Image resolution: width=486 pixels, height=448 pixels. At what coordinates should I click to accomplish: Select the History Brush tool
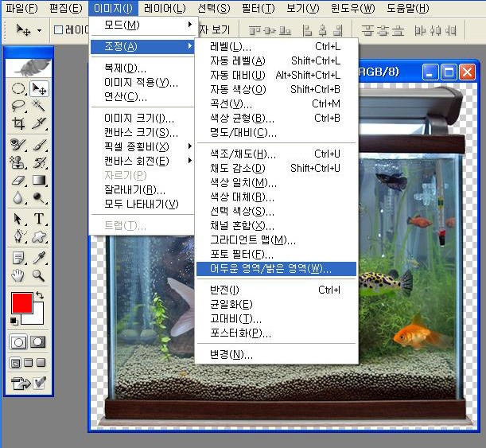pos(39,162)
